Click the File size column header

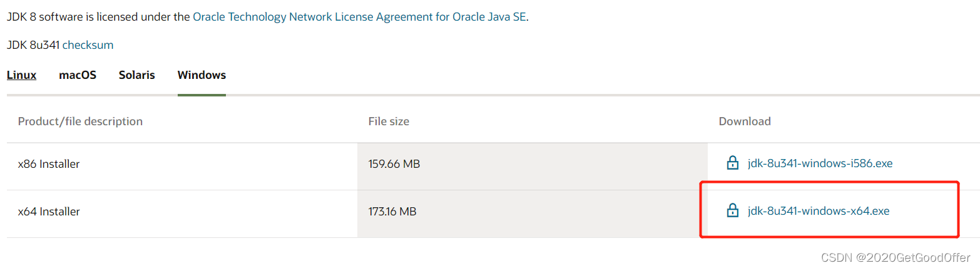389,121
